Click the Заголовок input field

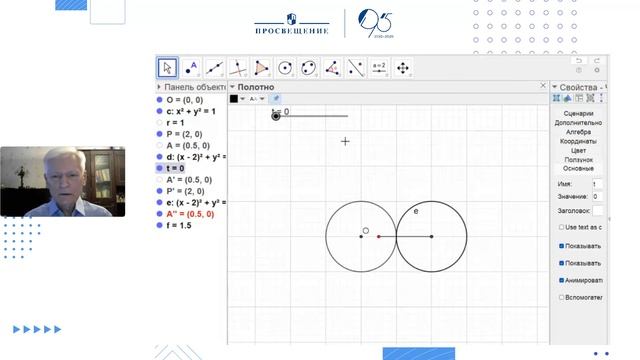point(598,211)
